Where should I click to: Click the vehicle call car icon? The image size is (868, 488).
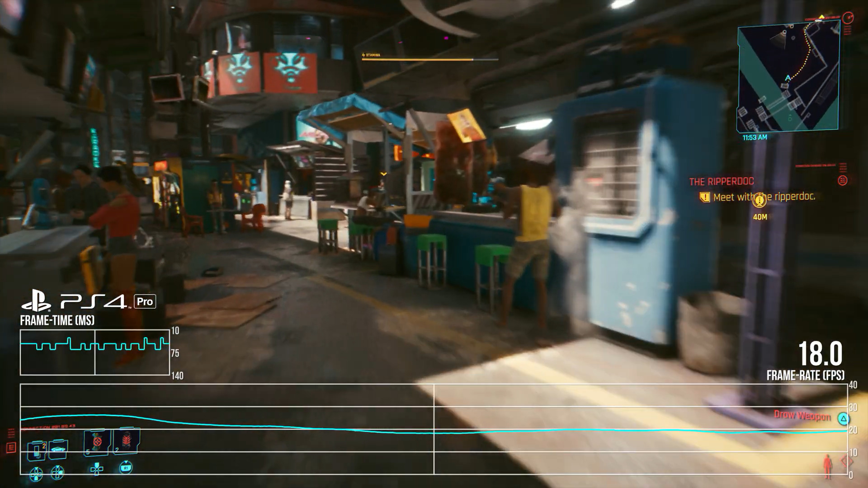coord(58,449)
